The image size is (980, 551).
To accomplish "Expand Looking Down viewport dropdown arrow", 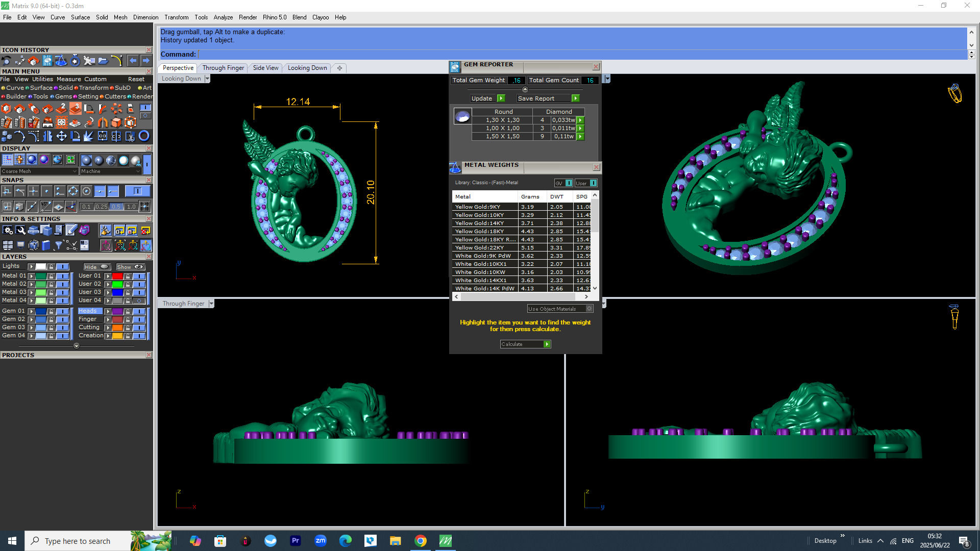I will (x=207, y=79).
